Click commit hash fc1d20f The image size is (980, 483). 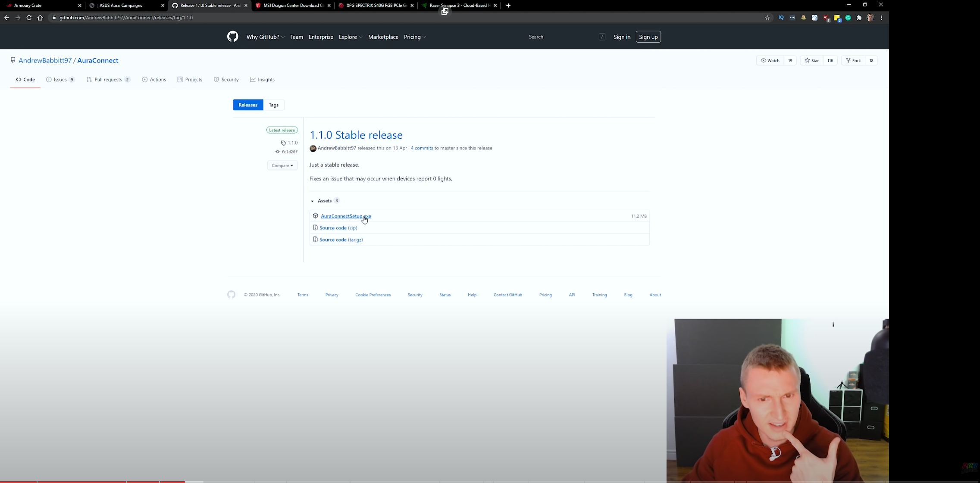point(289,152)
